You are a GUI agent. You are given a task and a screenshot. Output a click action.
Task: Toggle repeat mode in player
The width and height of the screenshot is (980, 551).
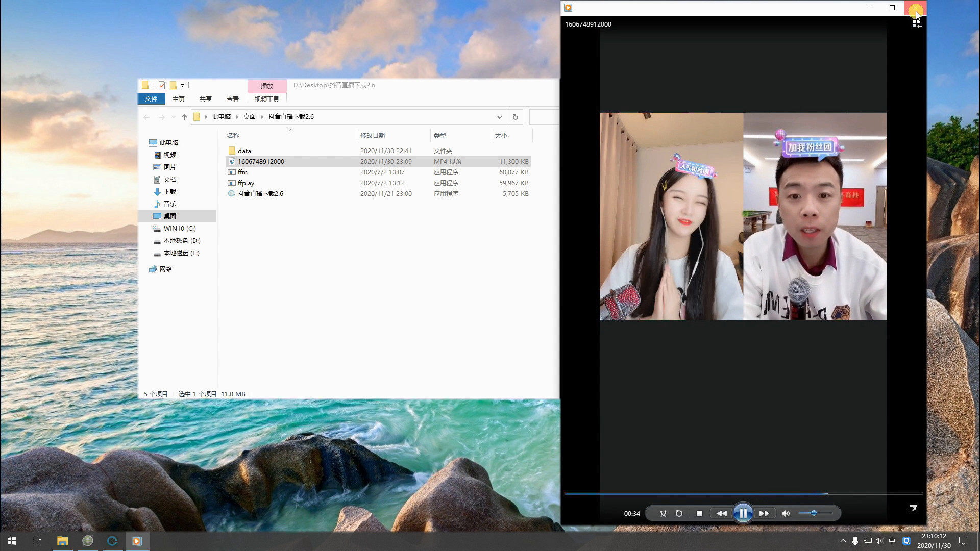679,514
